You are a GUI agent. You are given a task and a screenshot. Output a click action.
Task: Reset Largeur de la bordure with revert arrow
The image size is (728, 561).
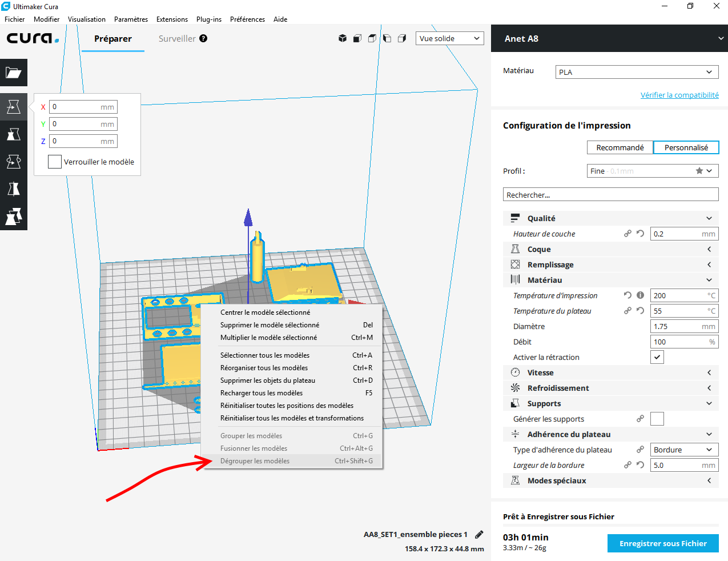640,465
